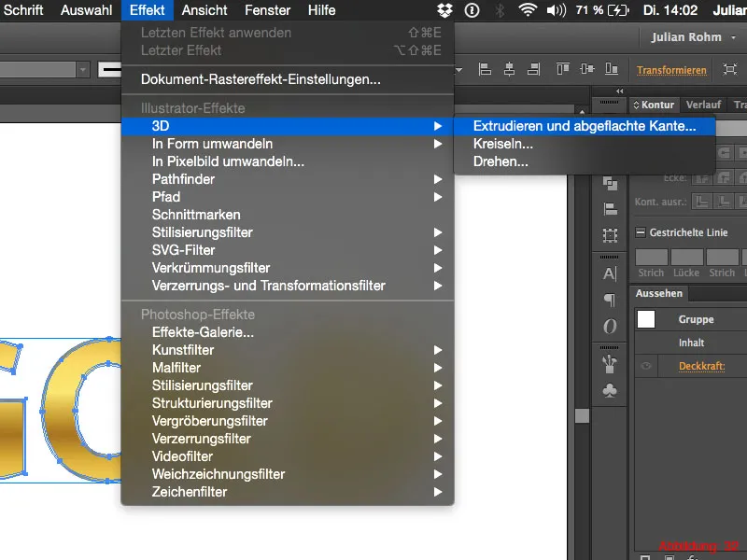Open the Fenster menu
The width and height of the screenshot is (747, 560).
(x=267, y=10)
